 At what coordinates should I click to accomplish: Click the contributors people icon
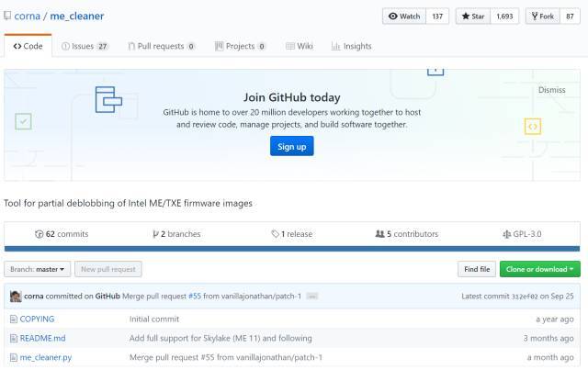[x=379, y=234]
